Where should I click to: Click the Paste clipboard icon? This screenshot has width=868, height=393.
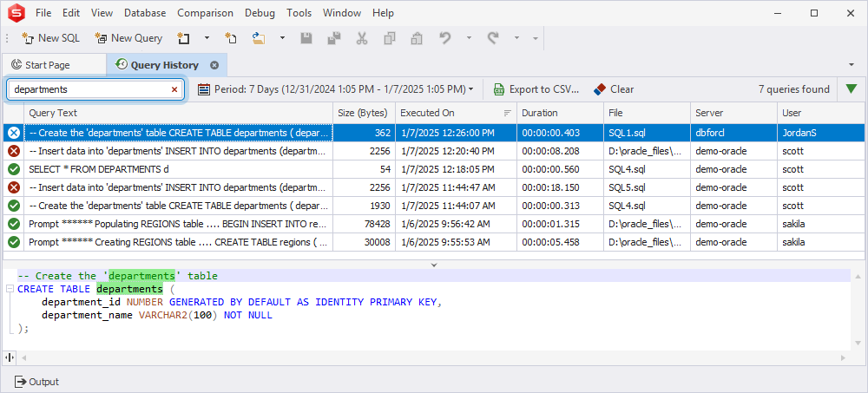click(417, 38)
